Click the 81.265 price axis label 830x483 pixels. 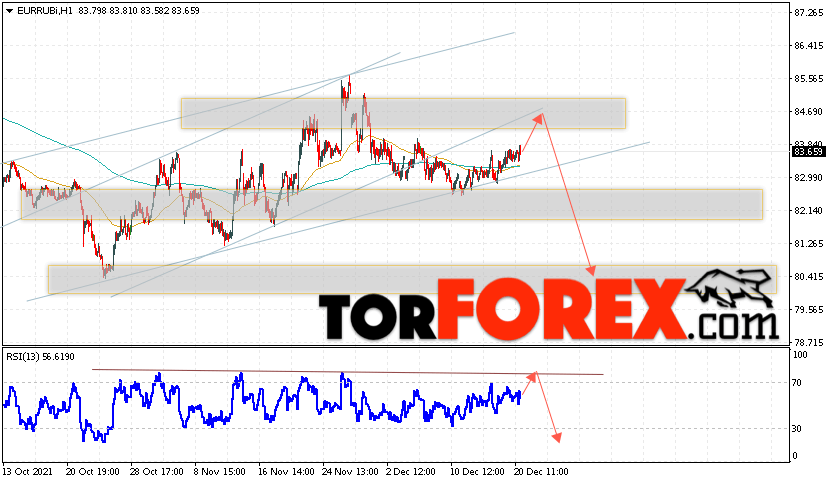tap(809, 244)
